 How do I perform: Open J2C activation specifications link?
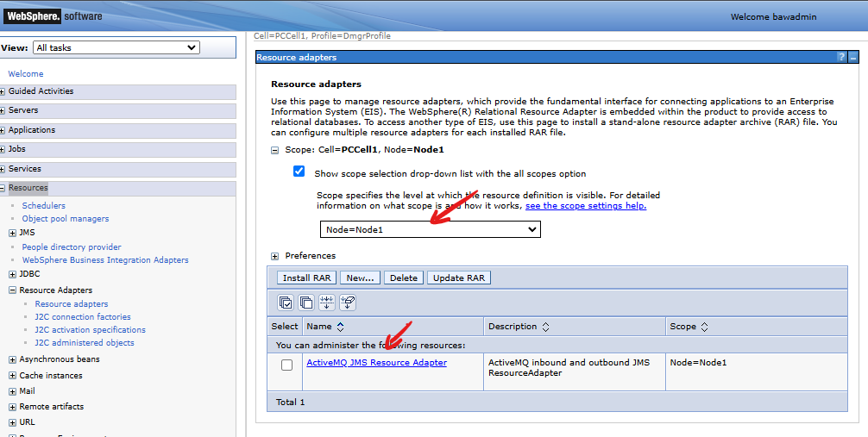(91, 329)
